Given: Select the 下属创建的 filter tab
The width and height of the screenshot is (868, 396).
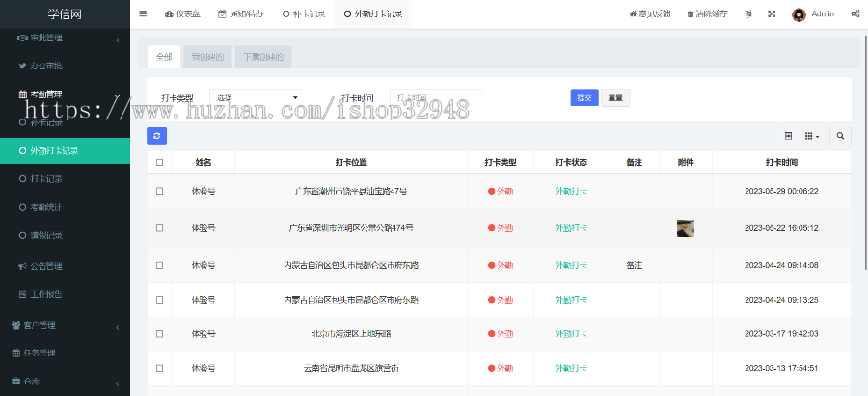Looking at the screenshot, I should (263, 57).
